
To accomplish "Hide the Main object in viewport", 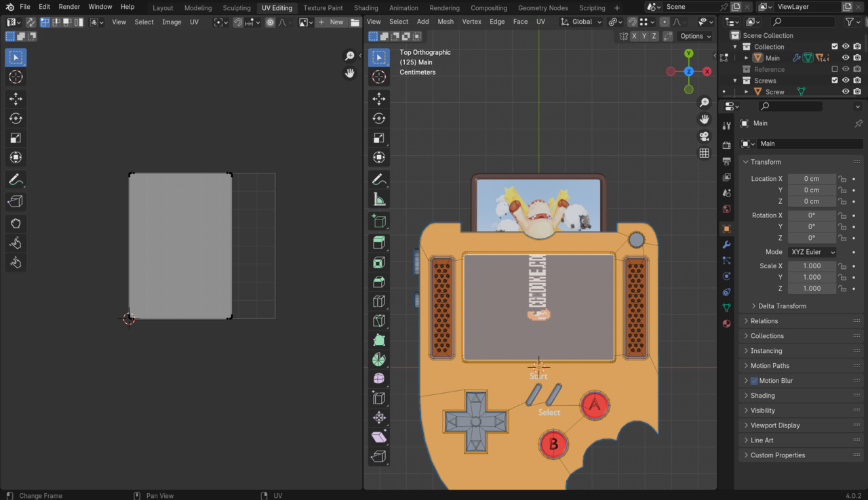I will (846, 58).
